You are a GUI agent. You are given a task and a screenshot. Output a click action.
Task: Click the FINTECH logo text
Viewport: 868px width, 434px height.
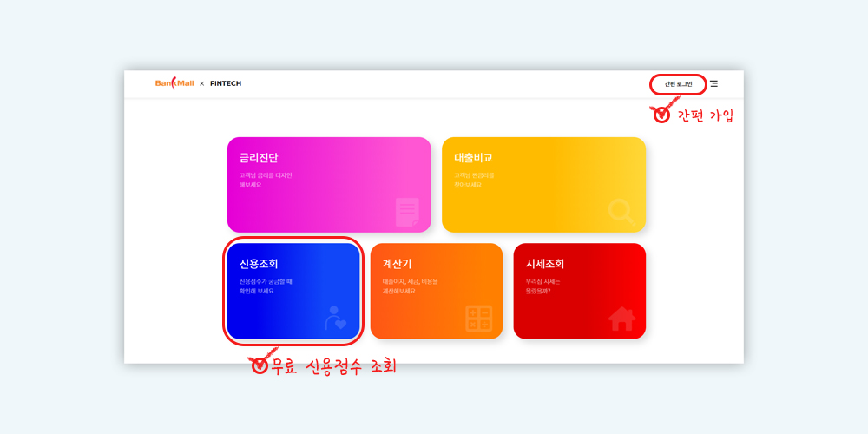[226, 83]
